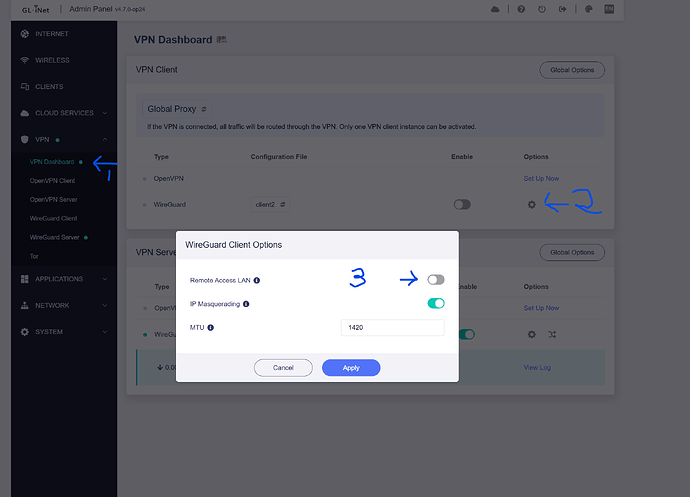Select OpenVPN Client from sidebar
The height and width of the screenshot is (497, 690).
(x=52, y=180)
